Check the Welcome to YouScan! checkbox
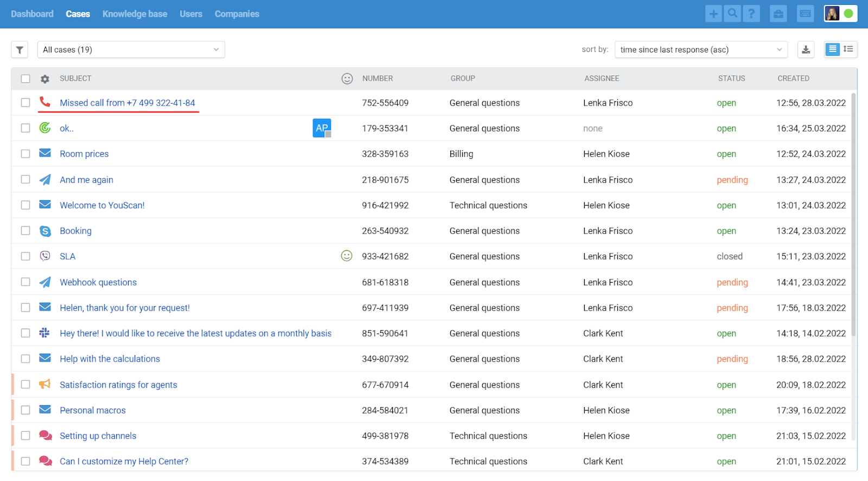Screen dimensions: 868x481 (x=25, y=205)
